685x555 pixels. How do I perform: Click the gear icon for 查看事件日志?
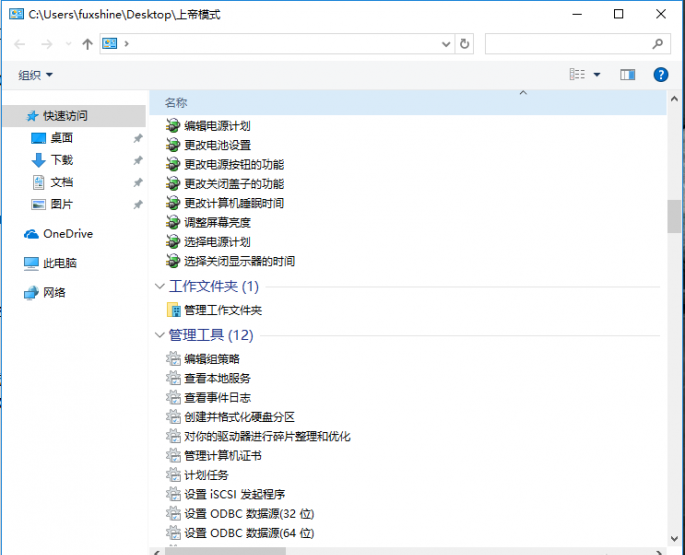pyautogui.click(x=173, y=398)
